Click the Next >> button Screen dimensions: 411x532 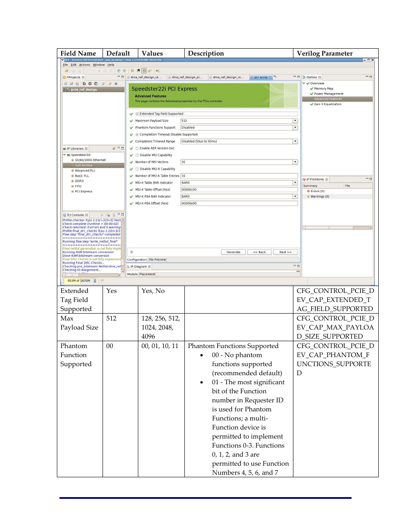(285, 252)
